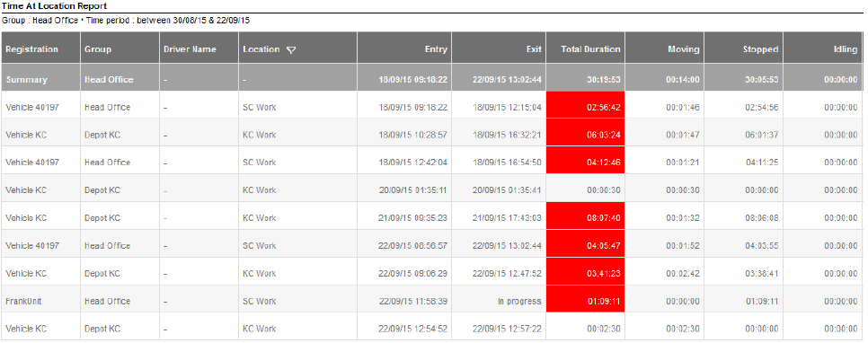Click the 03:41:23 red duration cell

(x=586, y=271)
